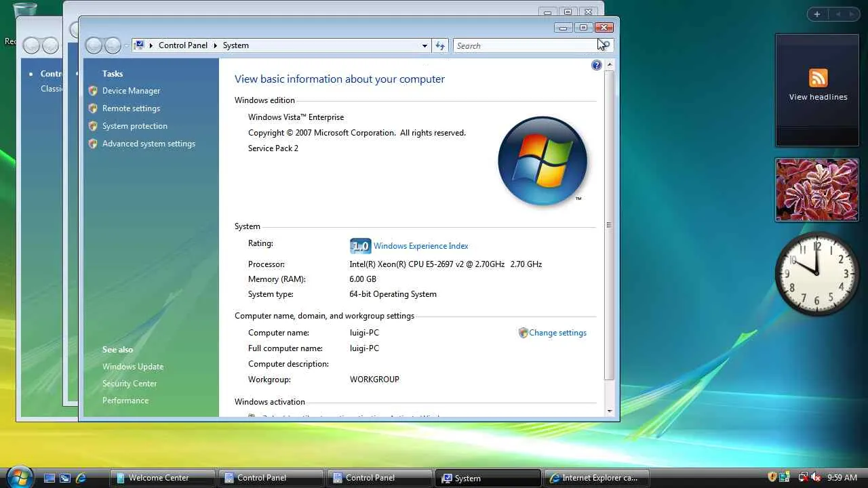Click the shield icon beside Advanced system settings
868x488 pixels.
pyautogui.click(x=93, y=144)
